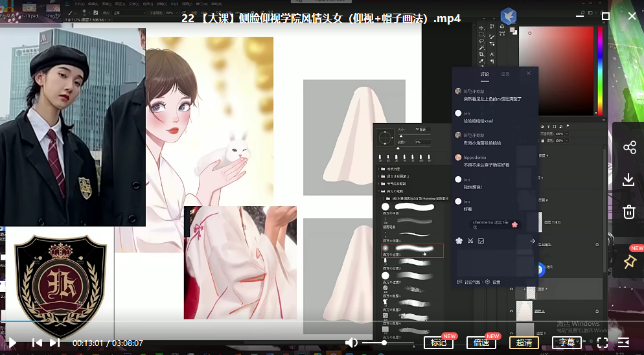Send a flower with the flower icon

tap(459, 241)
